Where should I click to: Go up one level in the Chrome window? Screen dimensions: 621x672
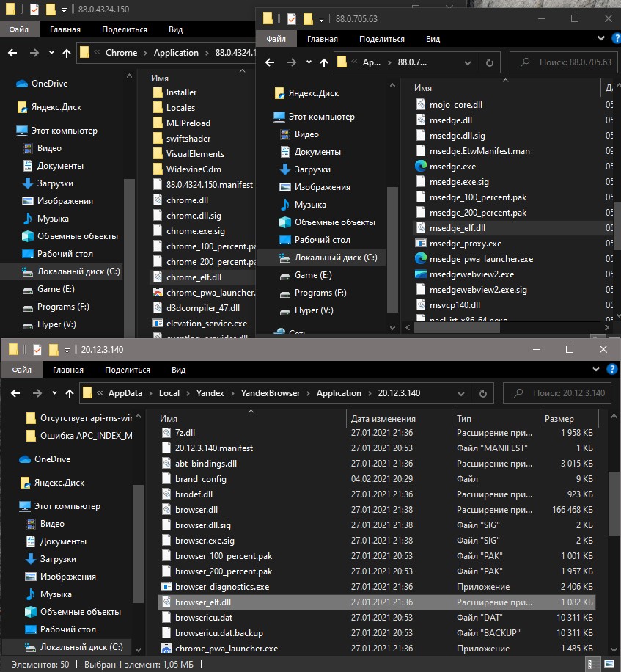[67, 53]
